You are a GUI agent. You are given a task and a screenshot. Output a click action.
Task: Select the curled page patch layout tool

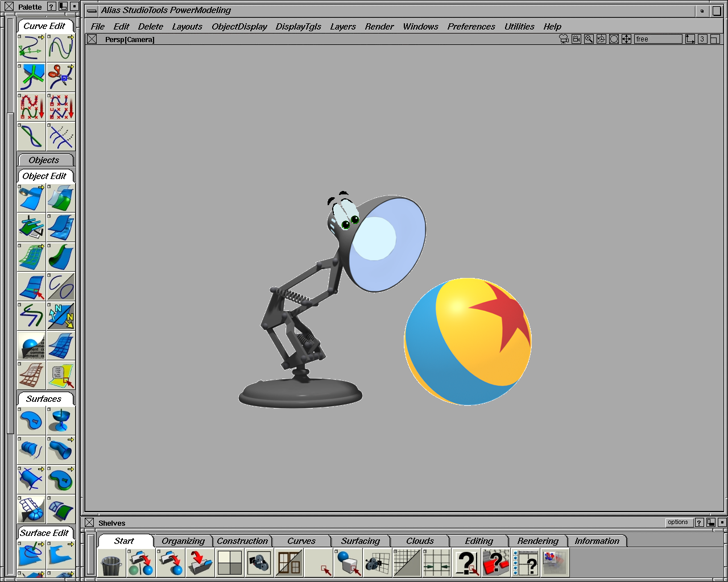pos(31,509)
